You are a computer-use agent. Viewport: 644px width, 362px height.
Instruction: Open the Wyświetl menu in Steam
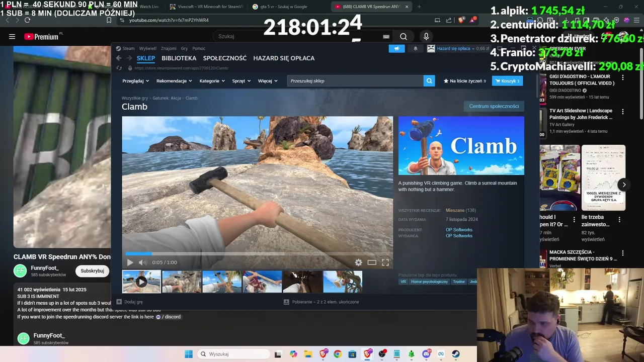[x=147, y=48]
